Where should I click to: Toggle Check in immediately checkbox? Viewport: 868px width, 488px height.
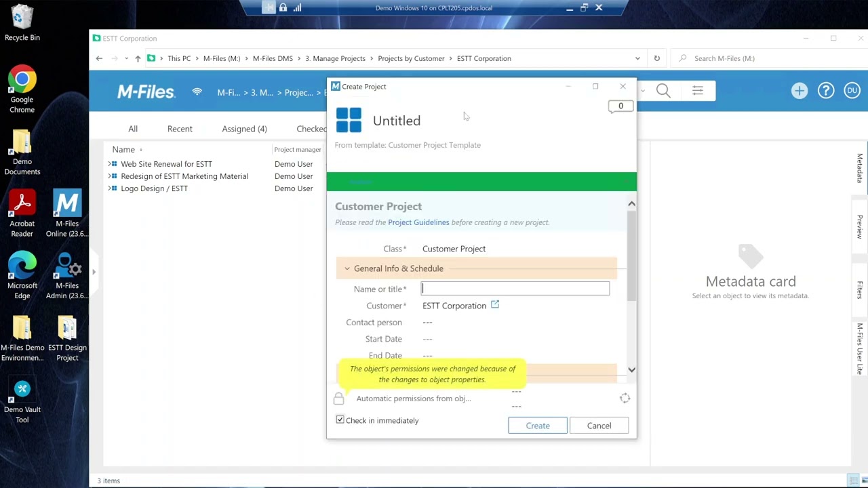point(340,420)
